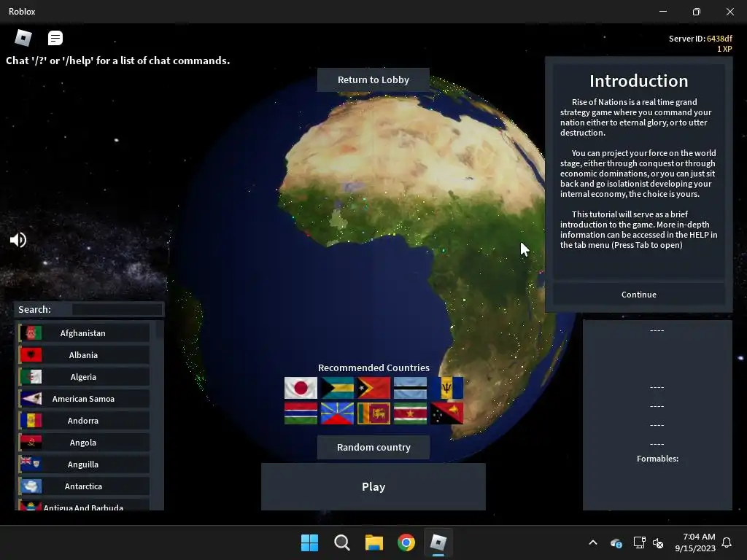Screen dimensions: 747x560
Task: Select the Suriname flag in Recommended Countries
Action: (x=410, y=413)
